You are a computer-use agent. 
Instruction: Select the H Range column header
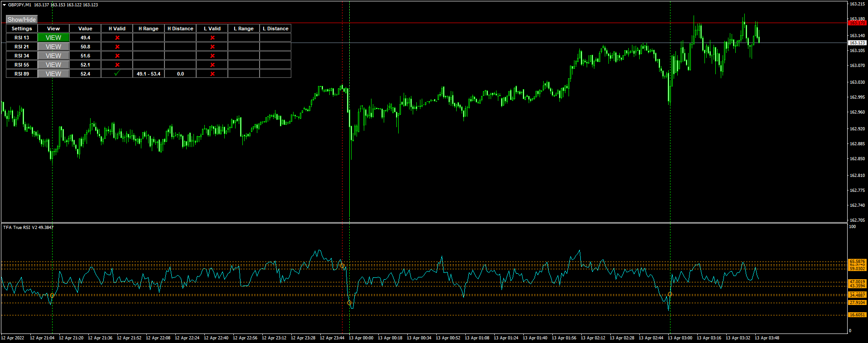[x=149, y=29]
